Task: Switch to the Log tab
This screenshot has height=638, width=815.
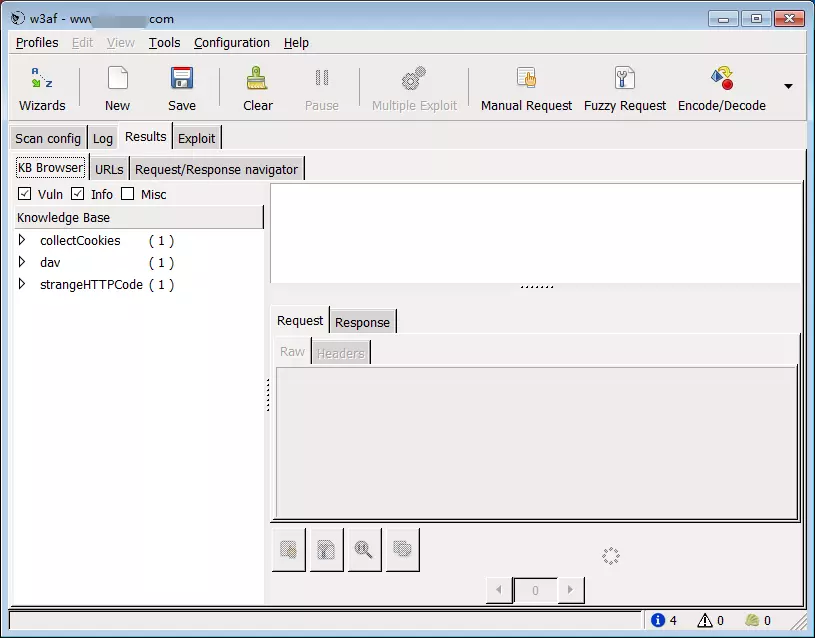Action: coord(103,138)
